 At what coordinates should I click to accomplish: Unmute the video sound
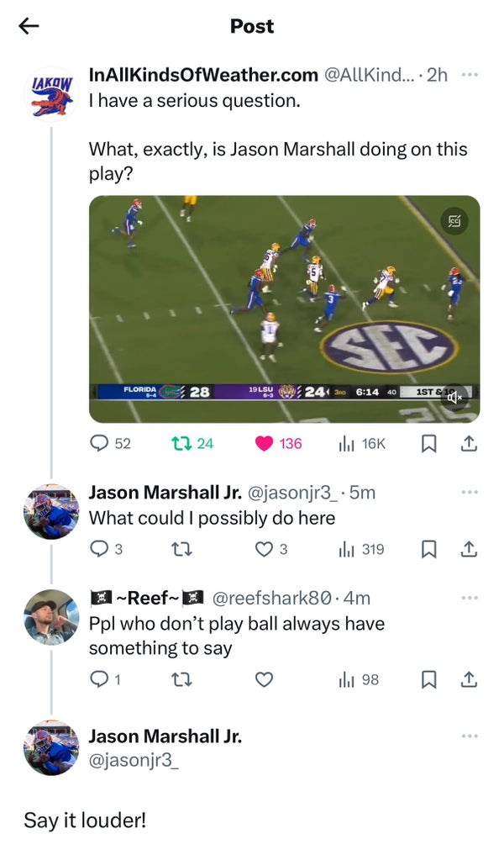[x=454, y=397]
